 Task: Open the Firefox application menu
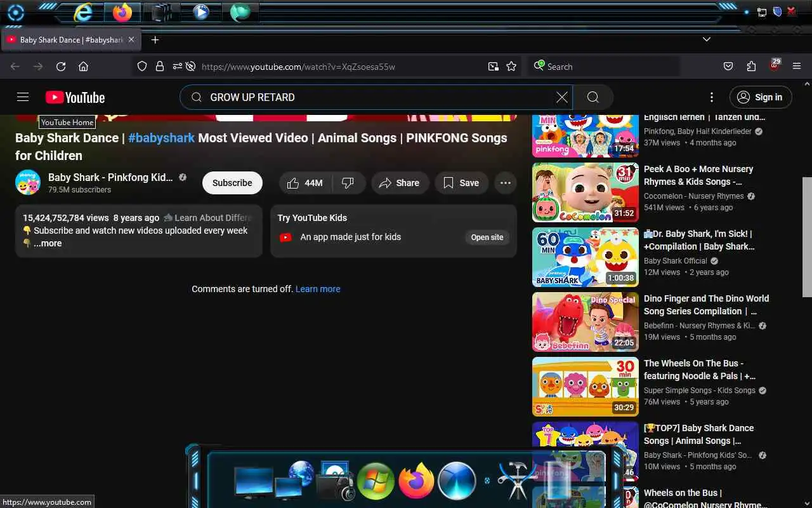[x=797, y=67]
